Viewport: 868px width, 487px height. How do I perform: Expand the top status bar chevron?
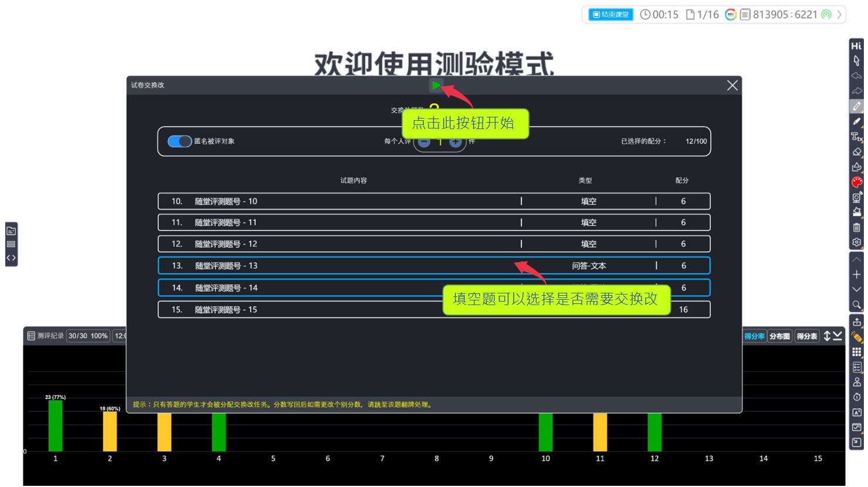(x=840, y=15)
